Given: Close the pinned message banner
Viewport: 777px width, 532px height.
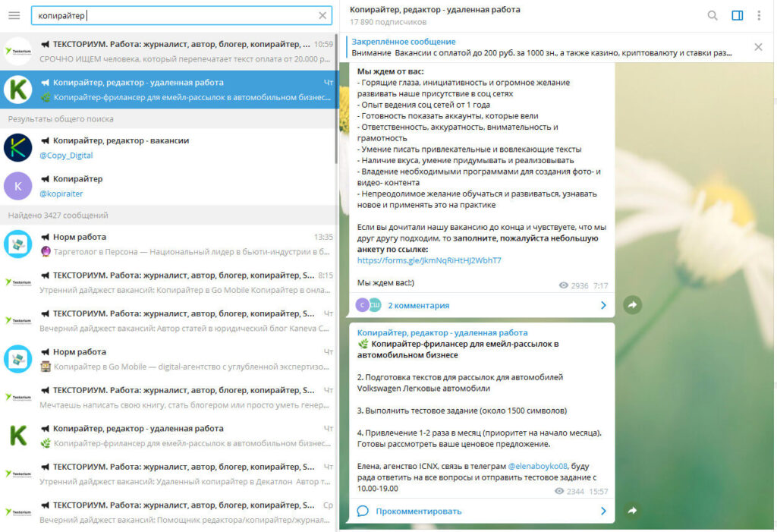Looking at the screenshot, I should [x=758, y=47].
